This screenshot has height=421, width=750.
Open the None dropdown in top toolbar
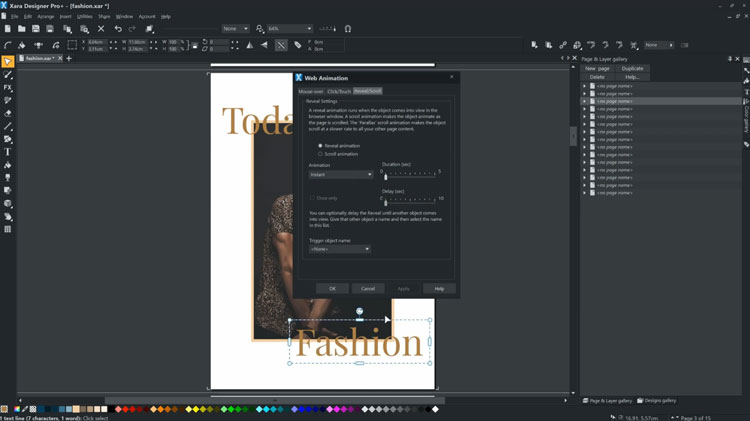tap(235, 29)
